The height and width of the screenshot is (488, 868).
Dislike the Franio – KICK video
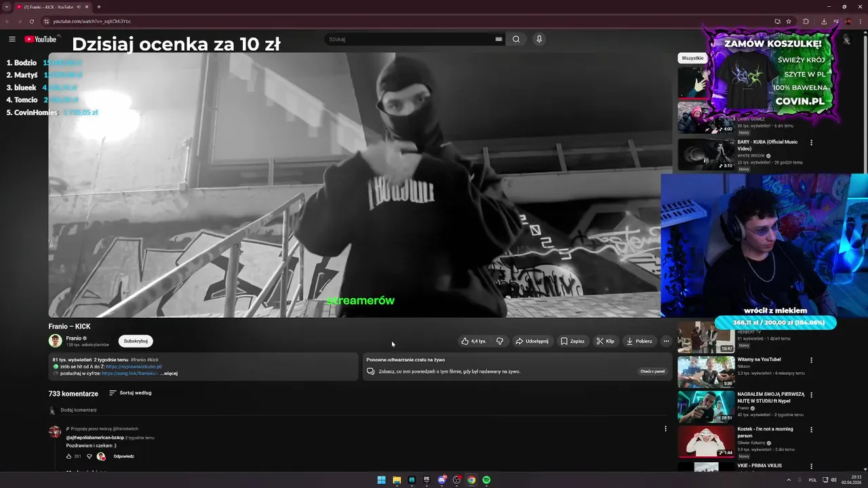coord(500,341)
